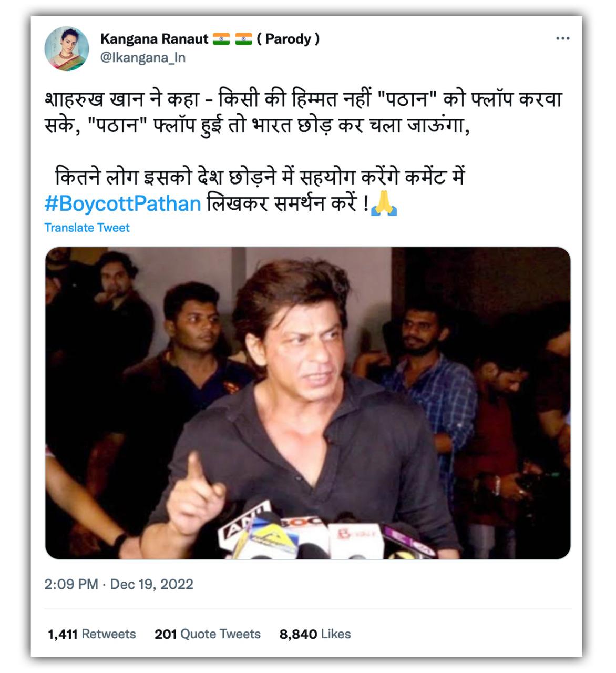
Task: Click Translate Tweet
Action: (87, 228)
